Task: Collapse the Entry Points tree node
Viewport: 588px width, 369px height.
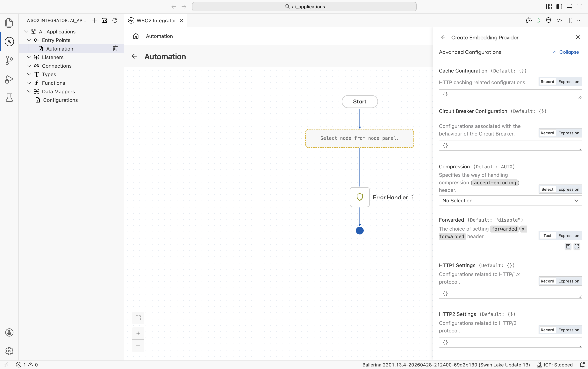Action: 29,40
